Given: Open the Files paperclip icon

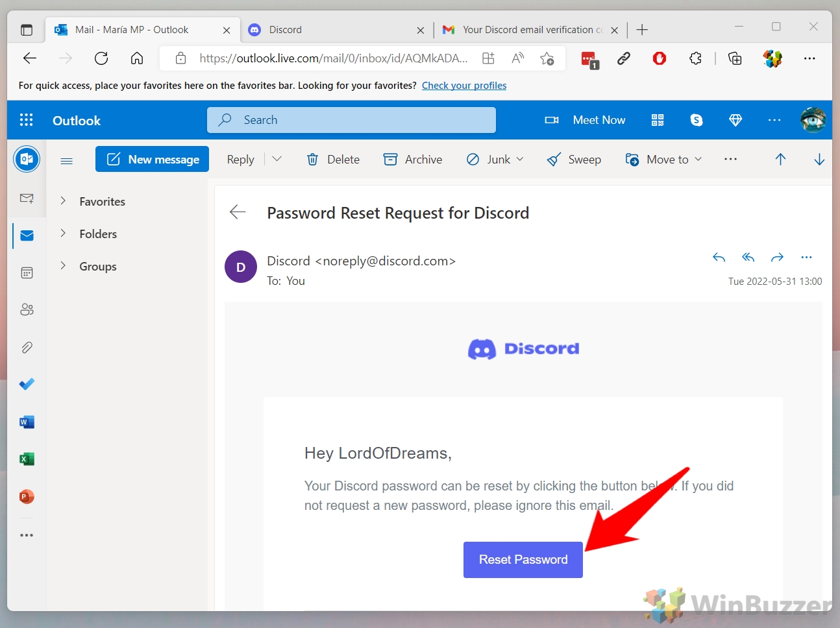Looking at the screenshot, I should pyautogui.click(x=27, y=347).
